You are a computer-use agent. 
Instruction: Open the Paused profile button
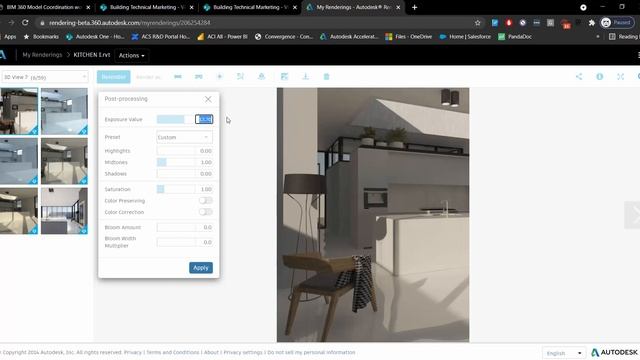617,23
